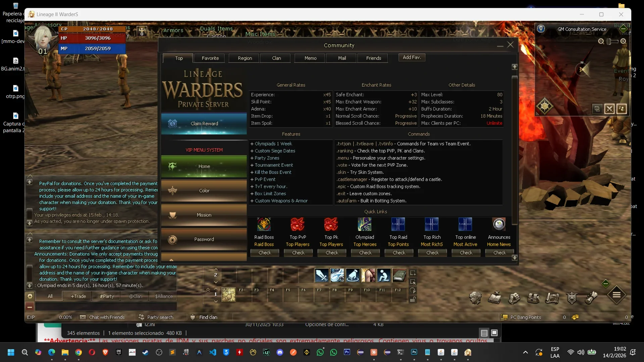Click the Raid Boss quick link icon

(x=264, y=224)
